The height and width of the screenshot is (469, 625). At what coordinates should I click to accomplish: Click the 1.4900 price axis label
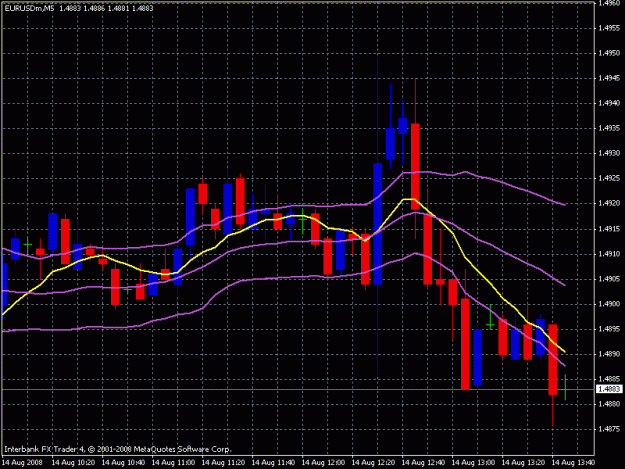point(609,304)
